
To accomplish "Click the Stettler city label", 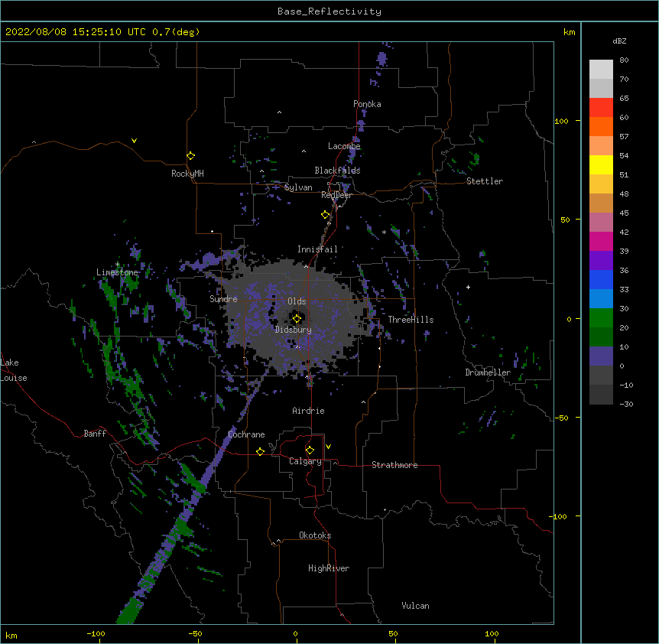I will point(485,181).
